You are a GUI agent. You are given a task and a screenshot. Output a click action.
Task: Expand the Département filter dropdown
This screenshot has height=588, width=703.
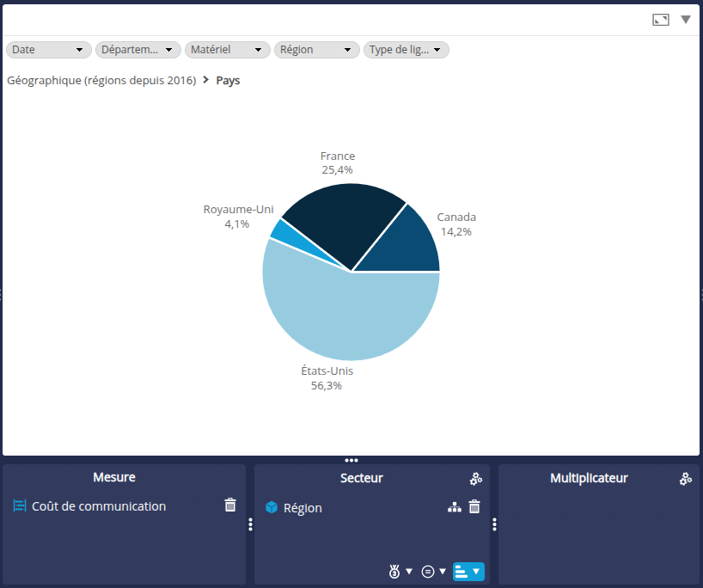click(138, 50)
